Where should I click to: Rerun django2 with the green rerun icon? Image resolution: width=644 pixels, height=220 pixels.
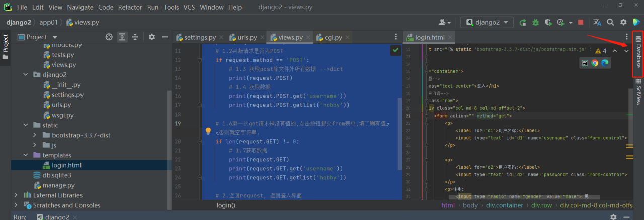point(523,22)
